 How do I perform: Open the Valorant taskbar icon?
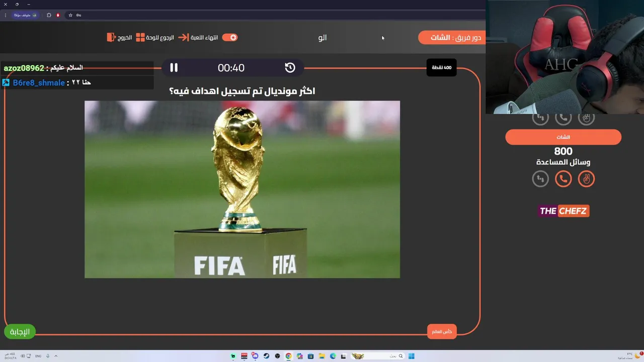[244, 356]
